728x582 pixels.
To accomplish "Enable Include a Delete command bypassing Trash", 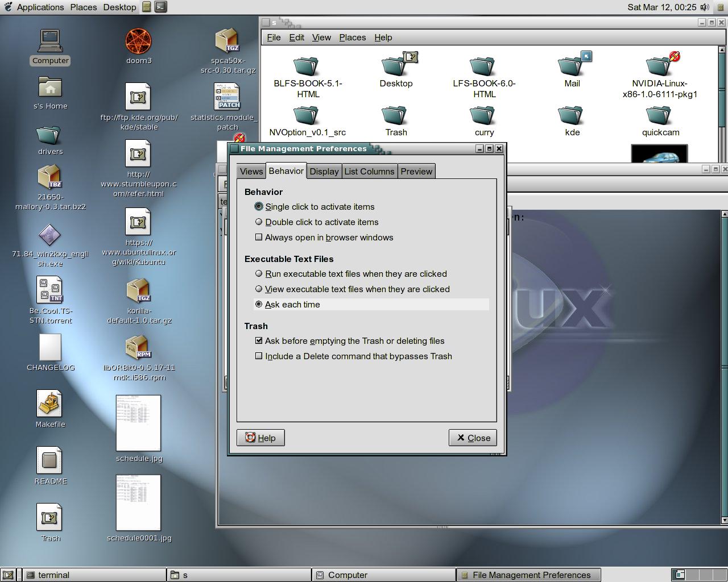I will [354, 356].
